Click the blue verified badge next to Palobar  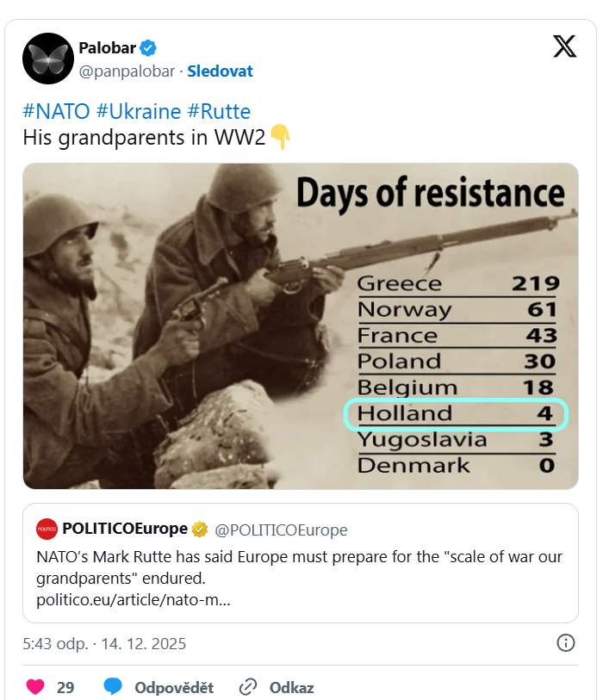click(x=148, y=47)
